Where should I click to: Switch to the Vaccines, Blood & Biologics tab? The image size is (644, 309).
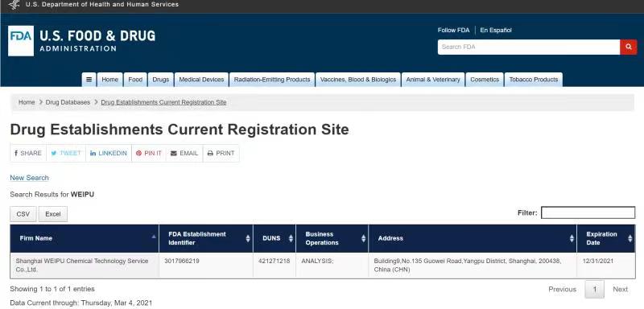(x=358, y=80)
